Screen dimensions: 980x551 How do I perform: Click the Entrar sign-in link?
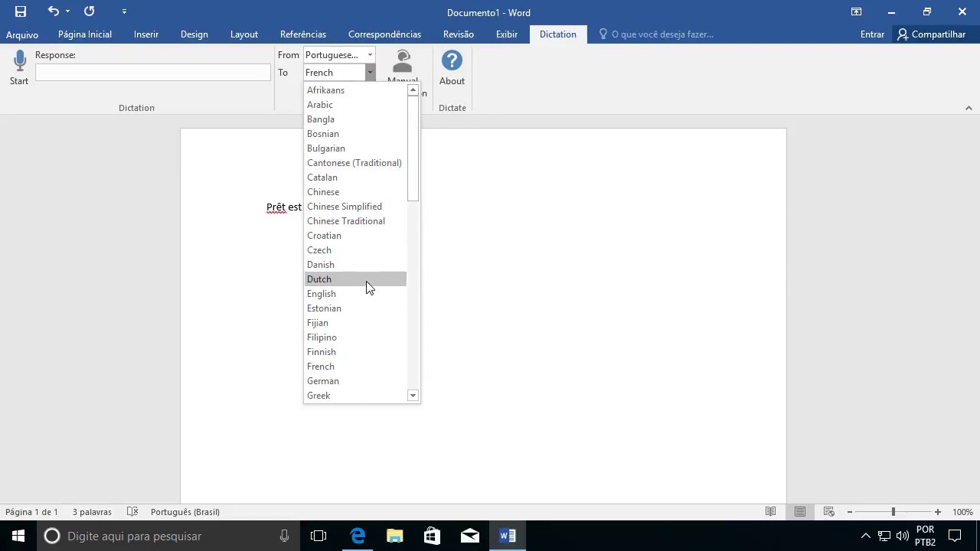[x=872, y=34]
